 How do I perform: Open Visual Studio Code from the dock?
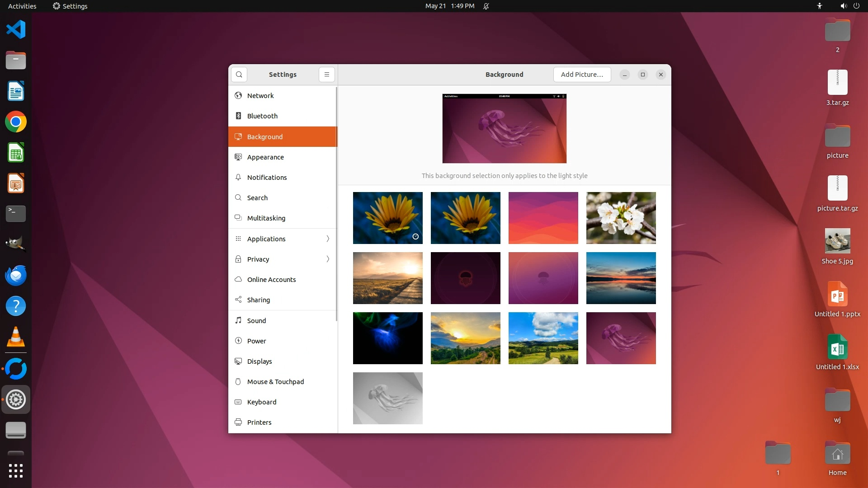(x=16, y=30)
